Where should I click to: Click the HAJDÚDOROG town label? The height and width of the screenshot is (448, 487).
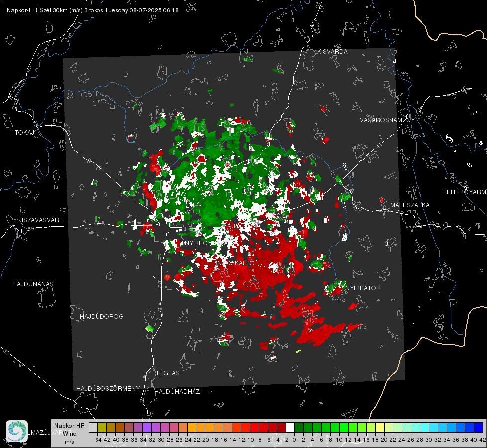(x=101, y=316)
